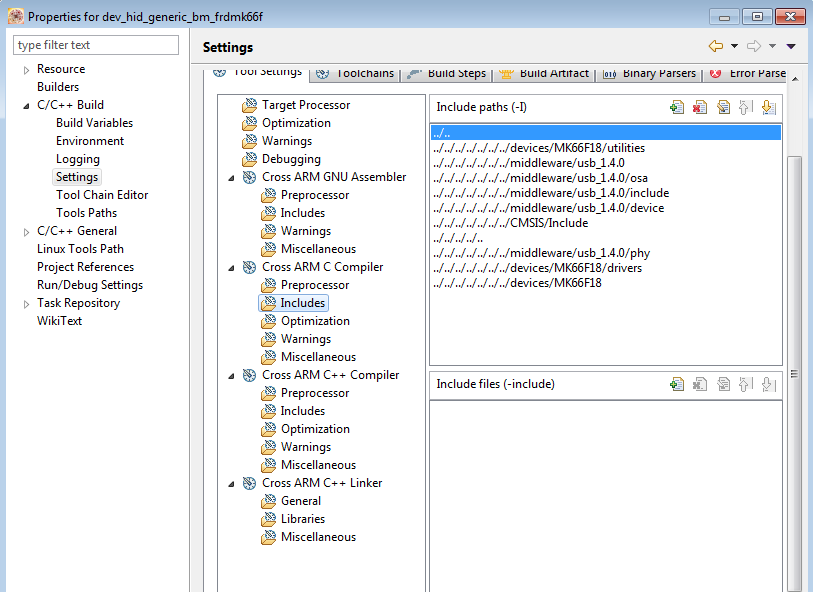The width and height of the screenshot is (813, 592).
Task: Switch to the Build Artifact tab
Action: [543, 74]
